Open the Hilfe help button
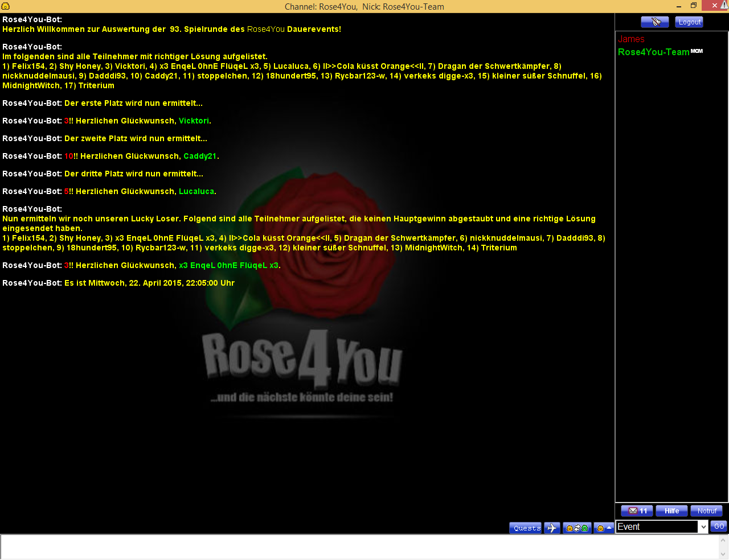 (x=671, y=511)
